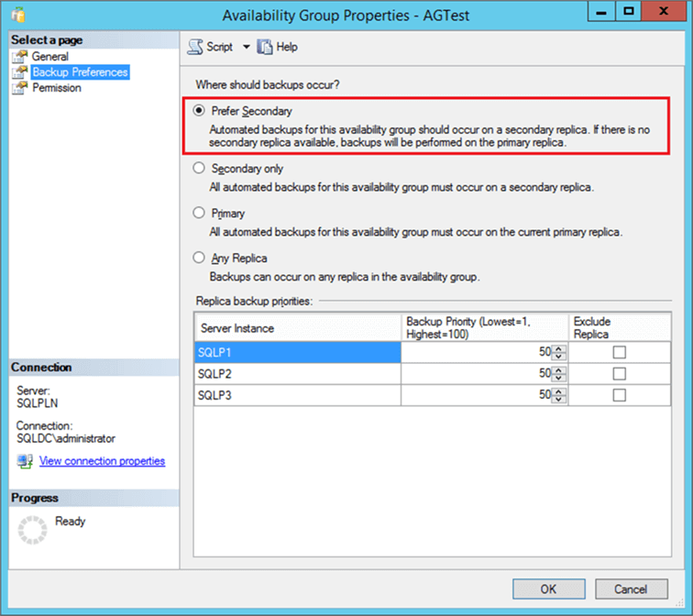This screenshot has width=693, height=616.
Task: Click the SQLDC\administrator connection text
Action: (66, 438)
